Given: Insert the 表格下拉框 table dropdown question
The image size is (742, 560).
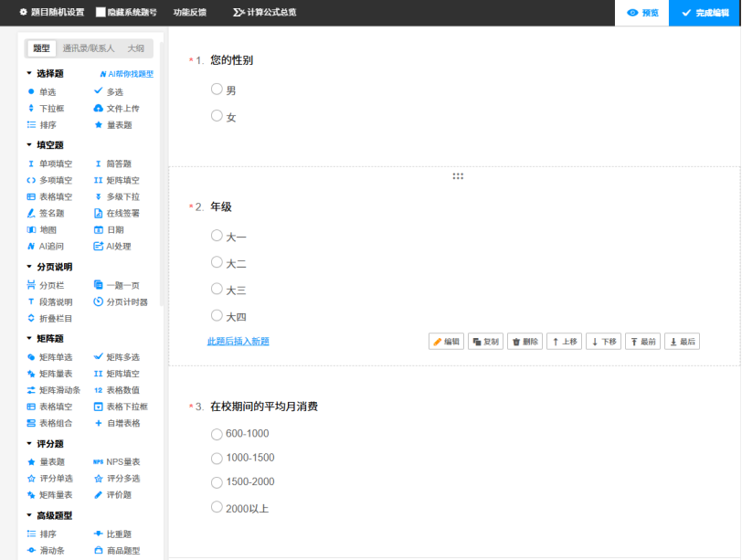Looking at the screenshot, I should click(121, 407).
